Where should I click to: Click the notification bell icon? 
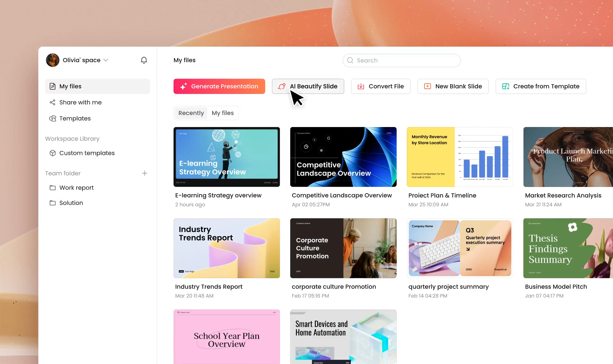[144, 60]
